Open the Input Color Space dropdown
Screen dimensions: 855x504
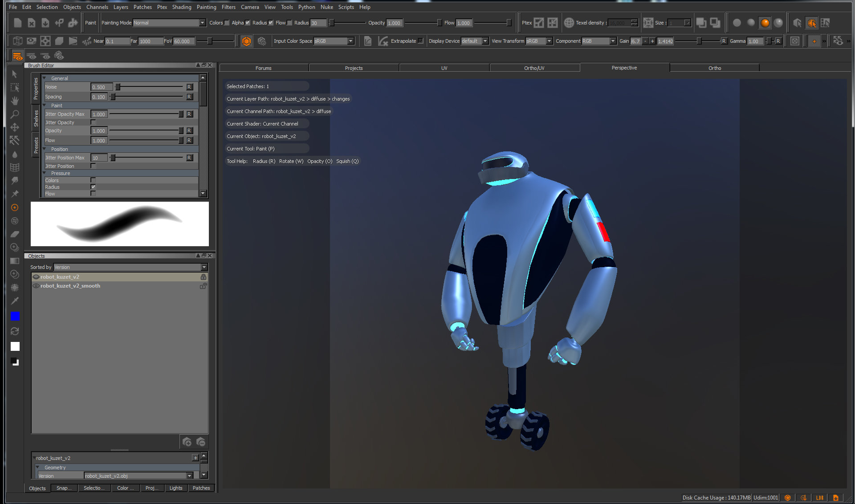click(x=351, y=41)
